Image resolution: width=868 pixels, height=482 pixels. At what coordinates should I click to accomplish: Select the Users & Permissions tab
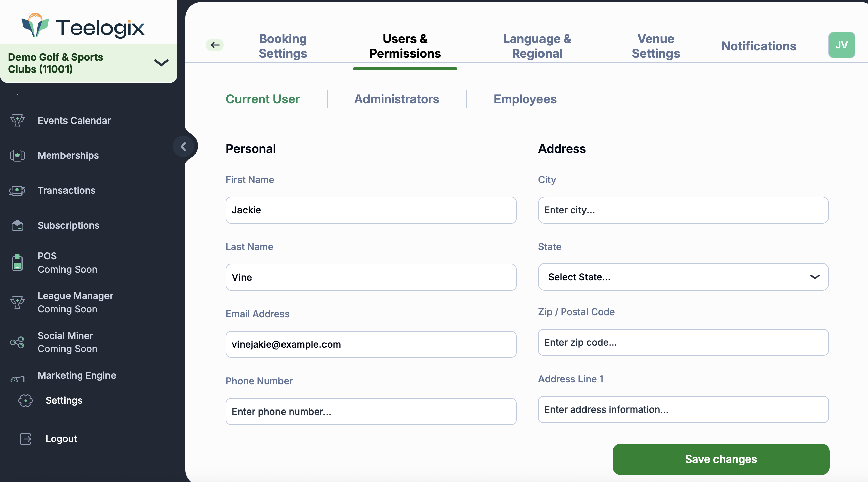405,46
